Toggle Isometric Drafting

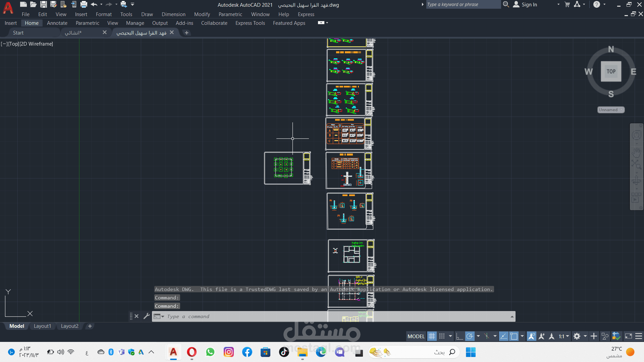(x=487, y=336)
